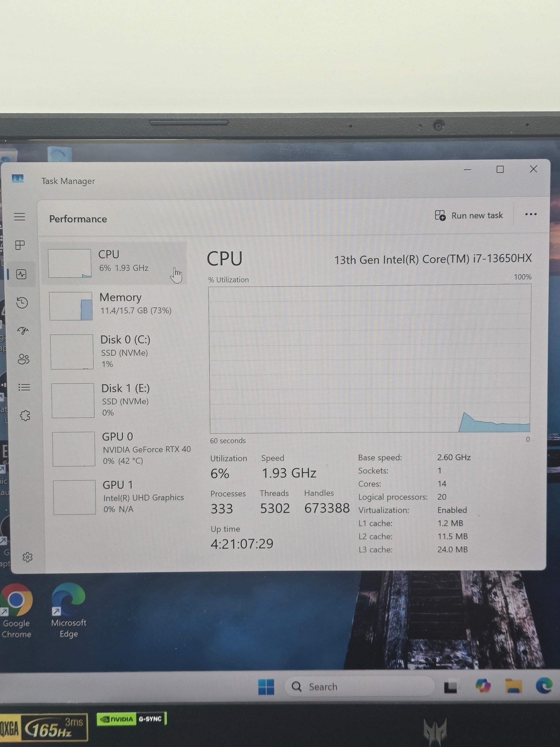Click the CPU mini graph thumbnail
Viewport: 560px width, 747px height.
(70, 263)
